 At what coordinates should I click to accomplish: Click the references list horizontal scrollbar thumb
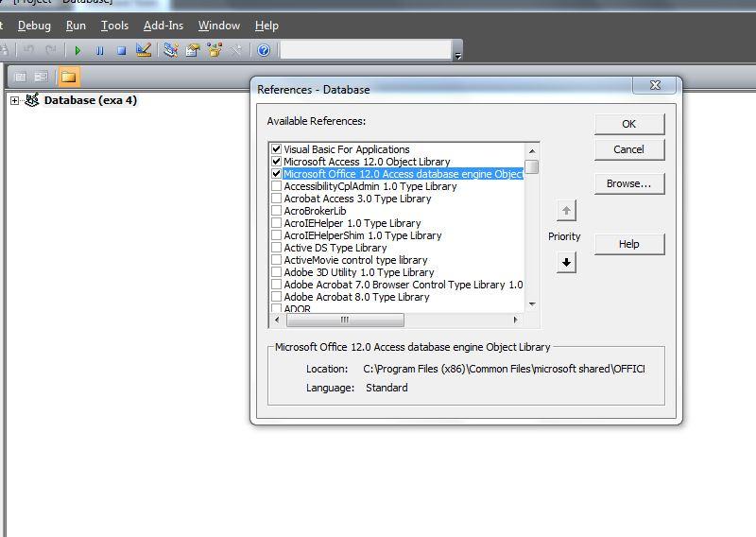click(345, 320)
